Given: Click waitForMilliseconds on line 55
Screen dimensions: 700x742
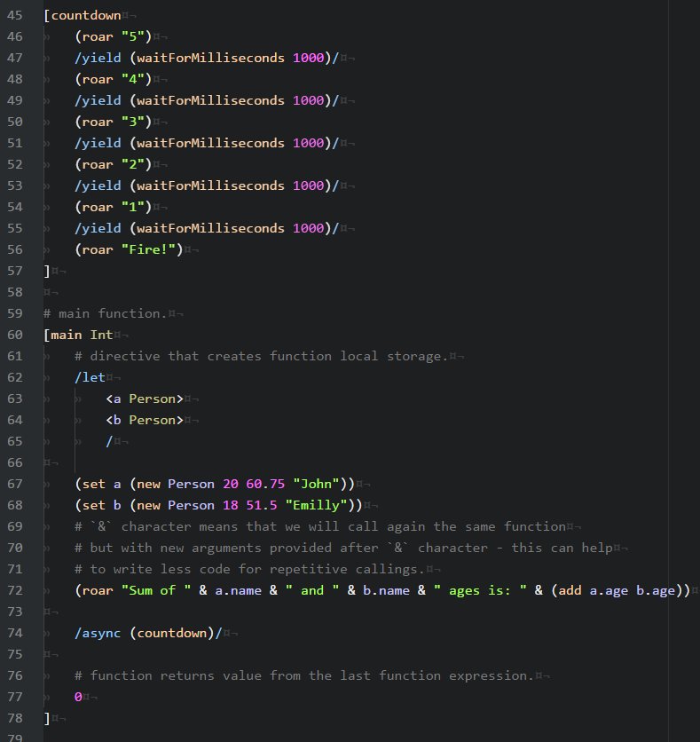Looking at the screenshot, I should tap(211, 228).
